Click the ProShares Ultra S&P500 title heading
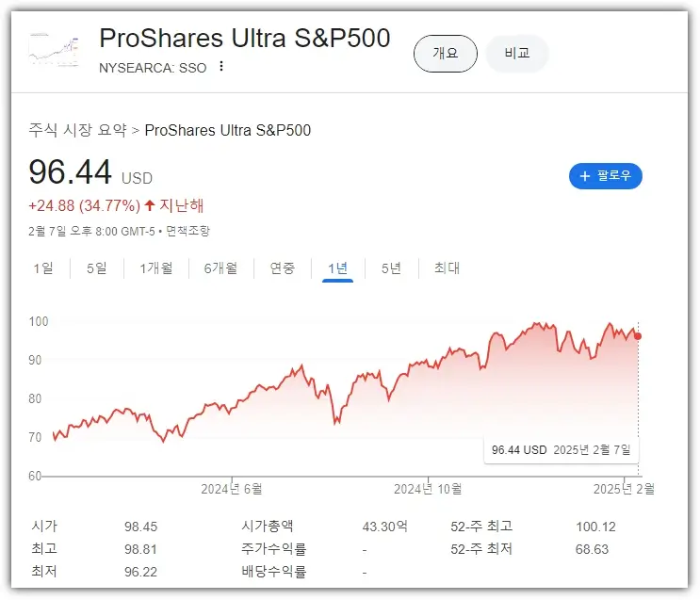Viewport: 700px width, 600px height. click(245, 39)
